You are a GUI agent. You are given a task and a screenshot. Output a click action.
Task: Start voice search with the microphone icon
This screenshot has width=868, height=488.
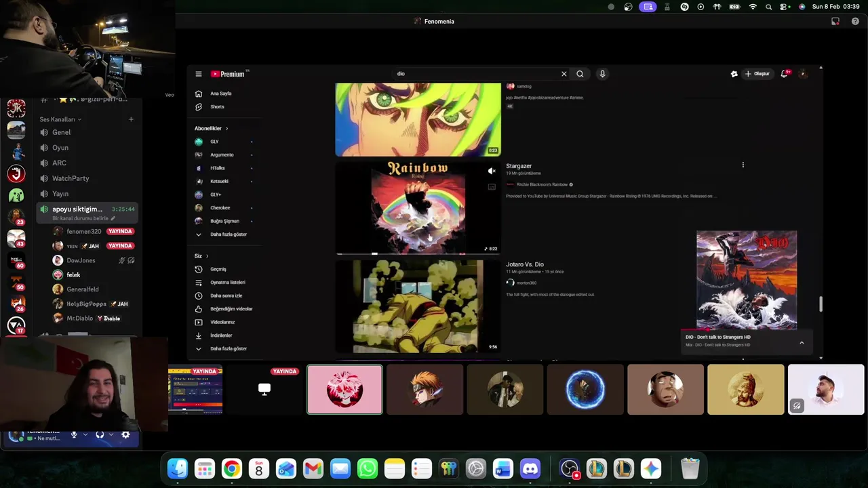(602, 74)
